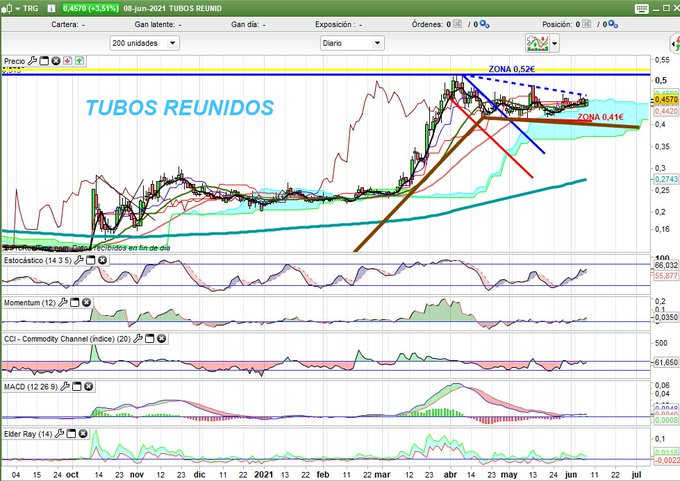Close the Momentum indicator panel
The width and height of the screenshot is (680, 481).
[86, 302]
